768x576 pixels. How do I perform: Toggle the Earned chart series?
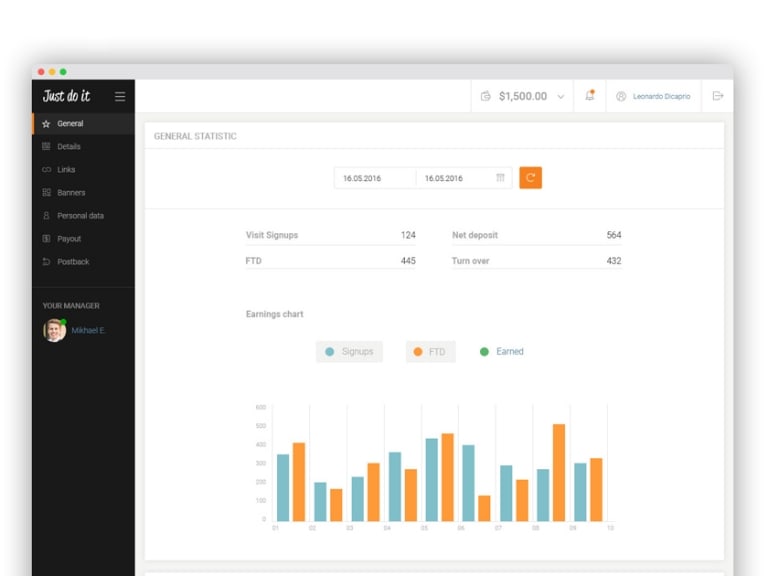[502, 352]
